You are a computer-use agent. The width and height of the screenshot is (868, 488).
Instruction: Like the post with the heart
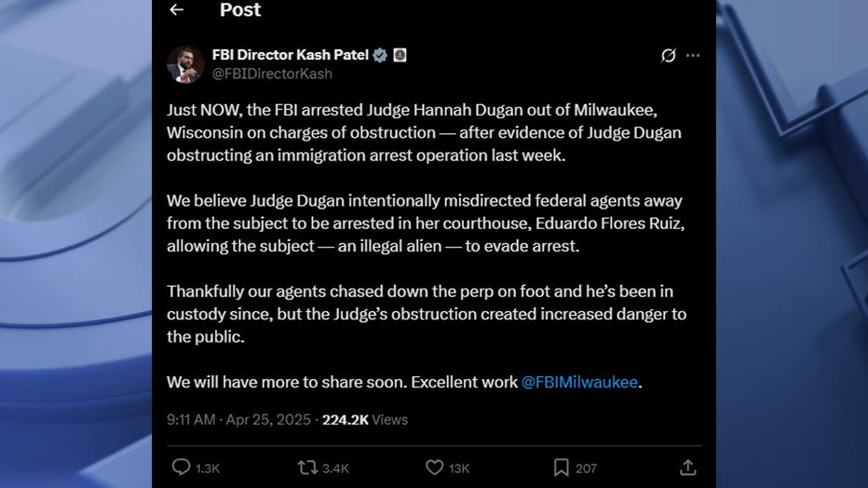click(x=434, y=468)
